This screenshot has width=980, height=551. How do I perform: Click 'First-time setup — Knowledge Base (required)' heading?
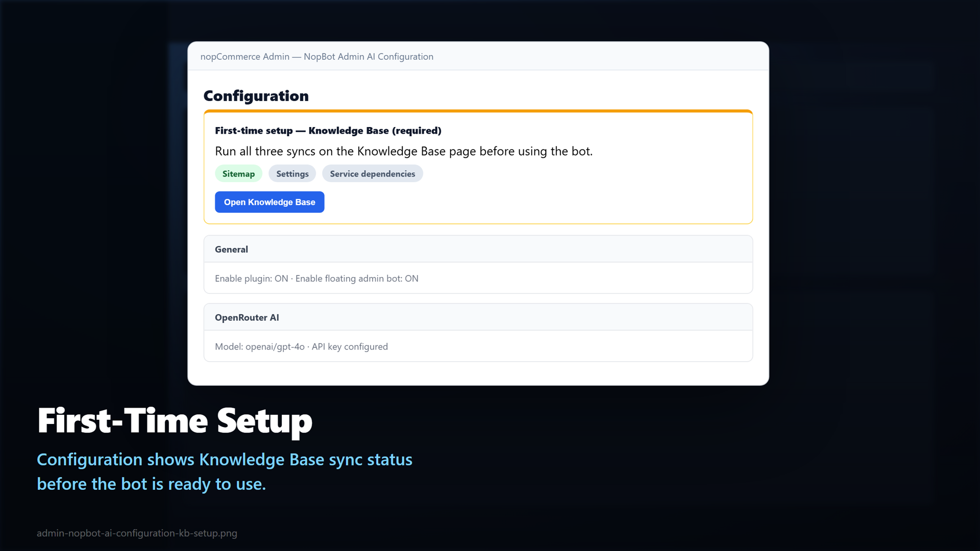coord(328,131)
